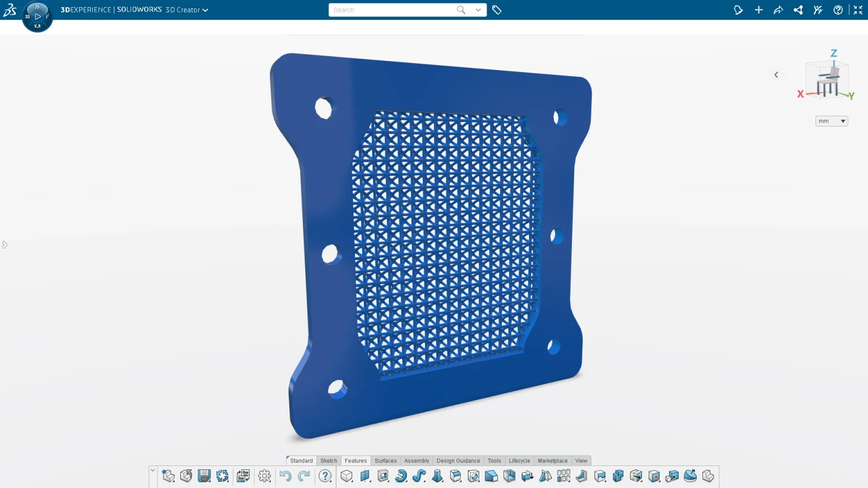
Task: Open the social network share icon
Action: 798,10
